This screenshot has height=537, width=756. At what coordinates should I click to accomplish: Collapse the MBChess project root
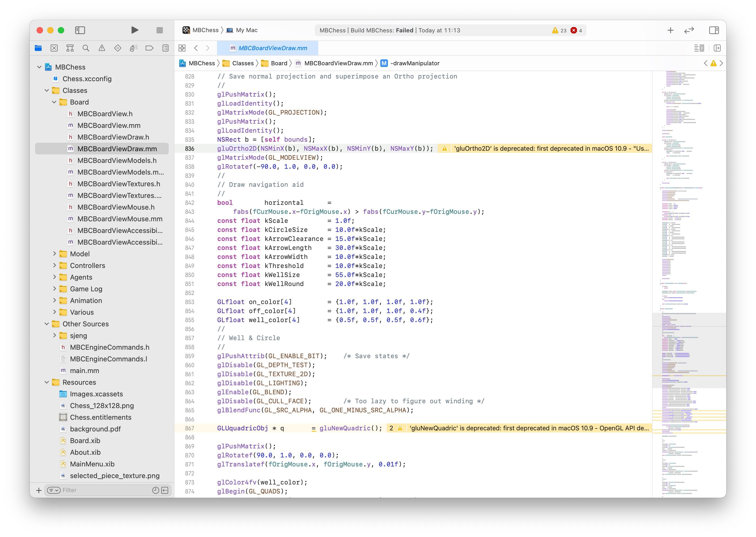39,67
